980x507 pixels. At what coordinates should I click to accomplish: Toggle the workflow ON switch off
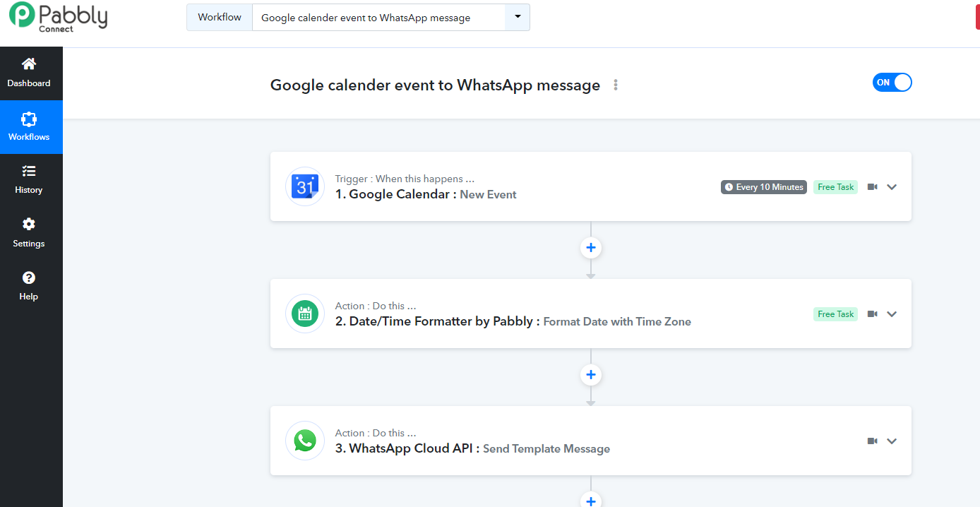[x=892, y=83]
